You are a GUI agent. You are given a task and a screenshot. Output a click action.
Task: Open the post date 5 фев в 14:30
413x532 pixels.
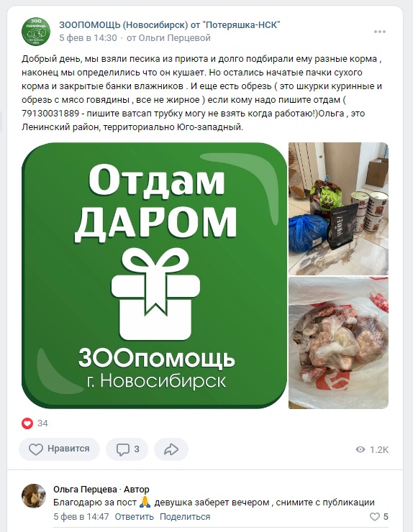pos(88,37)
